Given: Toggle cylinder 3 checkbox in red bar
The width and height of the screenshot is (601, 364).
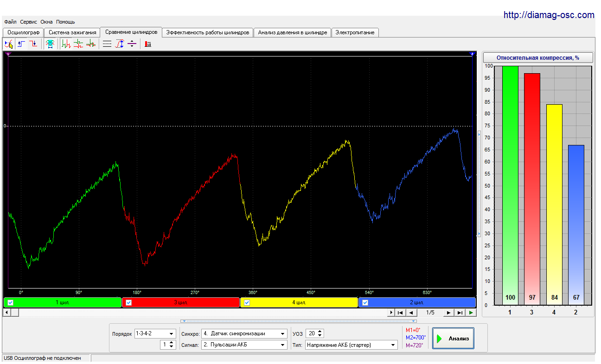Looking at the screenshot, I should coord(129,302).
